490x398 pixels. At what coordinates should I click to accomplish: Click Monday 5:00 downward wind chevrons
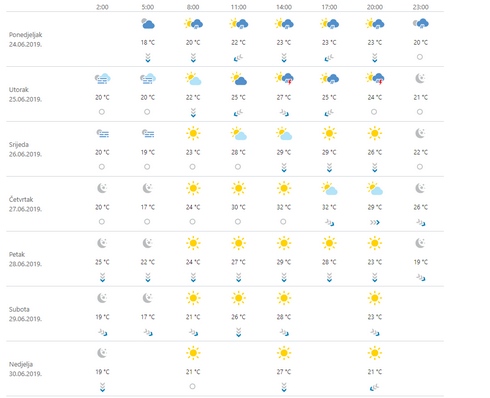coord(148,57)
